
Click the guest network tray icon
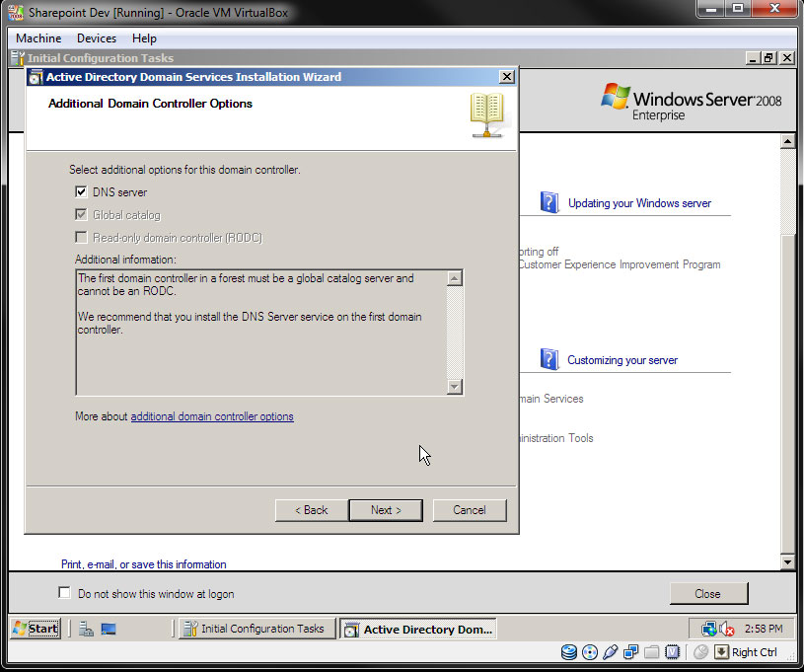pyautogui.click(x=708, y=629)
